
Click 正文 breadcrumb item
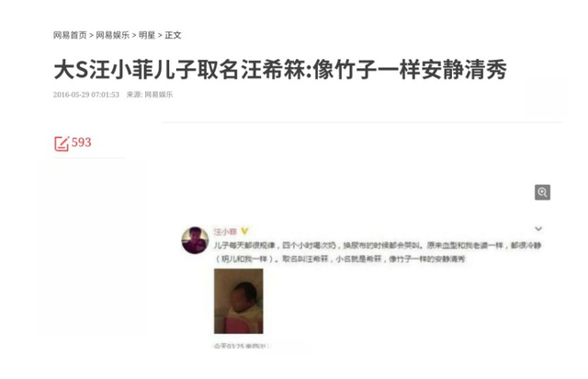(173, 35)
